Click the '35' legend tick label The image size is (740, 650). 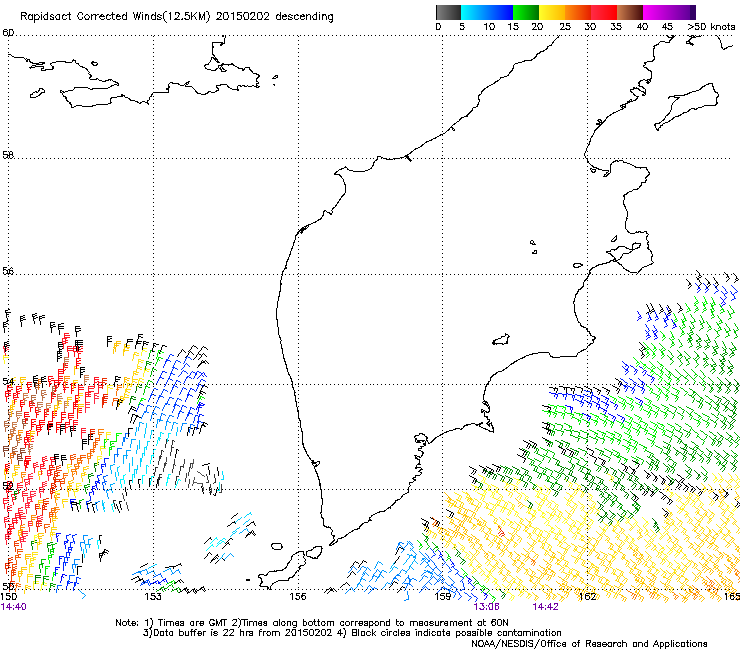(x=616, y=26)
